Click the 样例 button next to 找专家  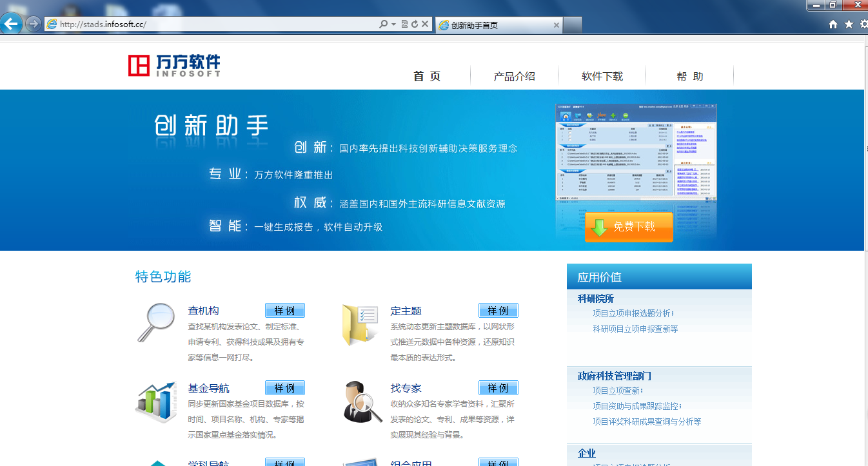pyautogui.click(x=498, y=388)
